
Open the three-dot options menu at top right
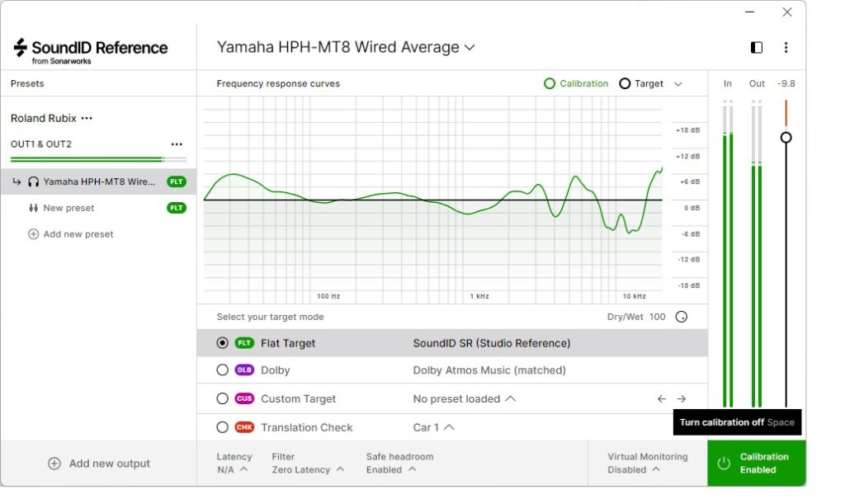(x=786, y=48)
